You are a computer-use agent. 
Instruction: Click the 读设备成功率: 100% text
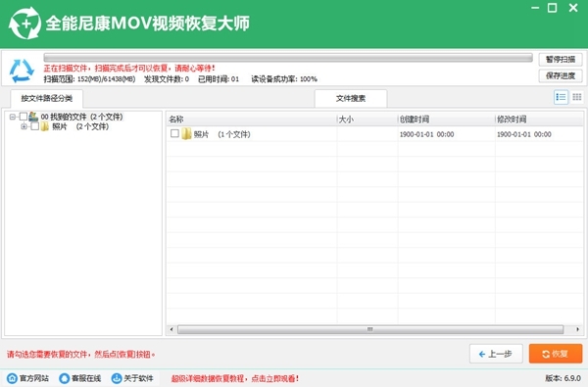pyautogui.click(x=284, y=79)
